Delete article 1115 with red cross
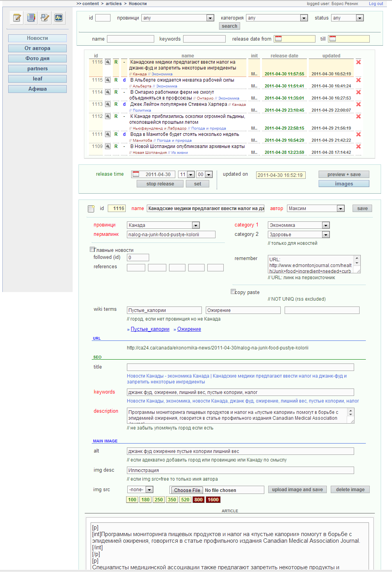Viewport: 392px width, 572px height. [x=358, y=80]
